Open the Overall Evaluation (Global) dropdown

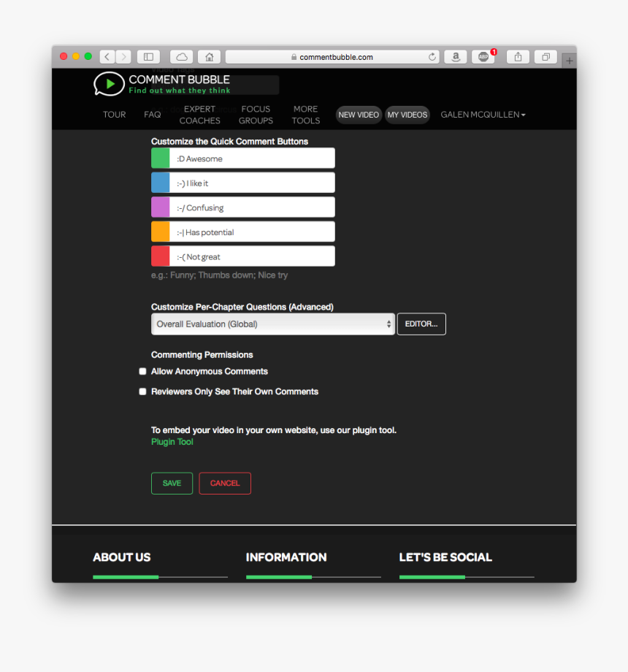(273, 324)
